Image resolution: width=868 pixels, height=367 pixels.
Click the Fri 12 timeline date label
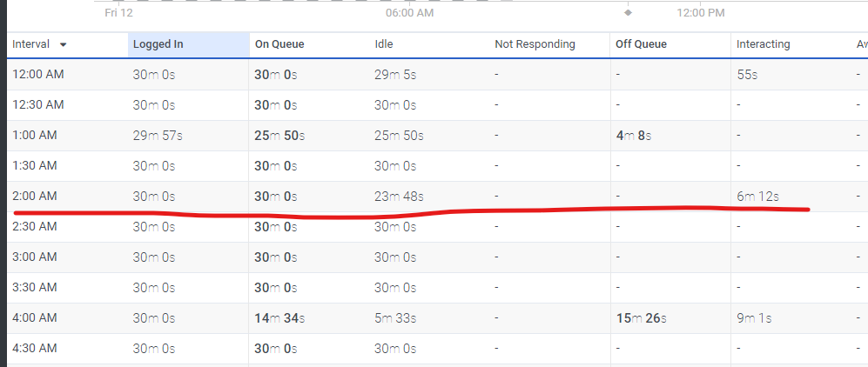pyautogui.click(x=119, y=13)
